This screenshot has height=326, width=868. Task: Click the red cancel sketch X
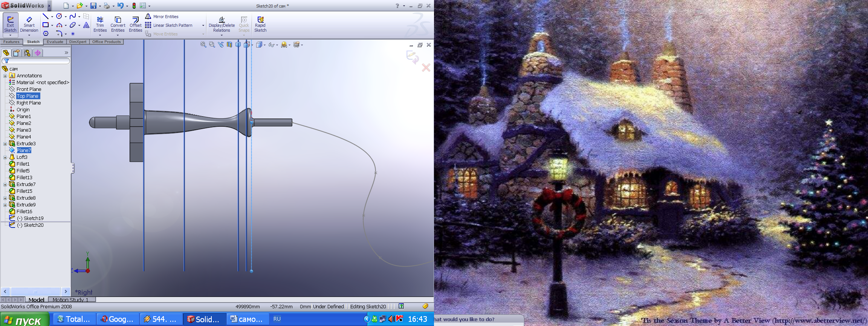[x=426, y=68]
